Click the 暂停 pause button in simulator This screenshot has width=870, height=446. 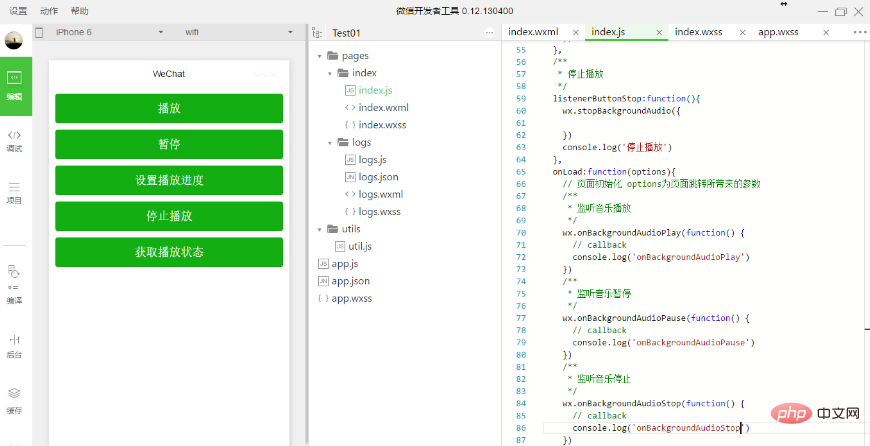tap(169, 144)
